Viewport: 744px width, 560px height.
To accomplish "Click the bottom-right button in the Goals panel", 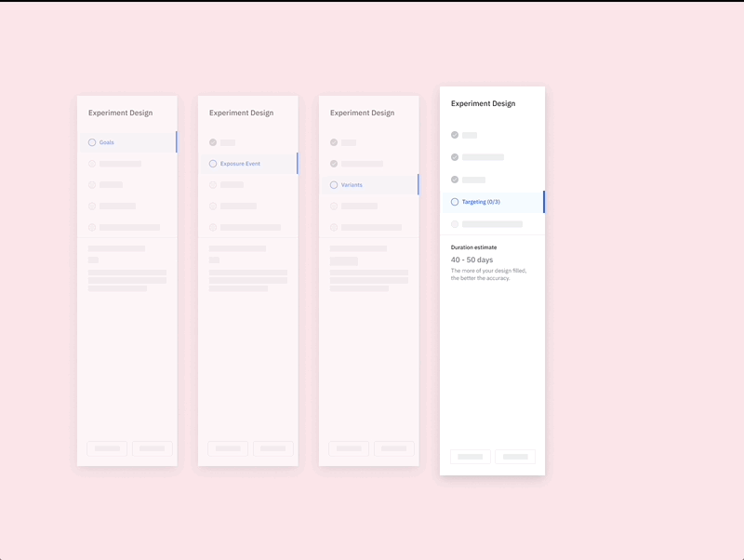I will click(x=153, y=448).
